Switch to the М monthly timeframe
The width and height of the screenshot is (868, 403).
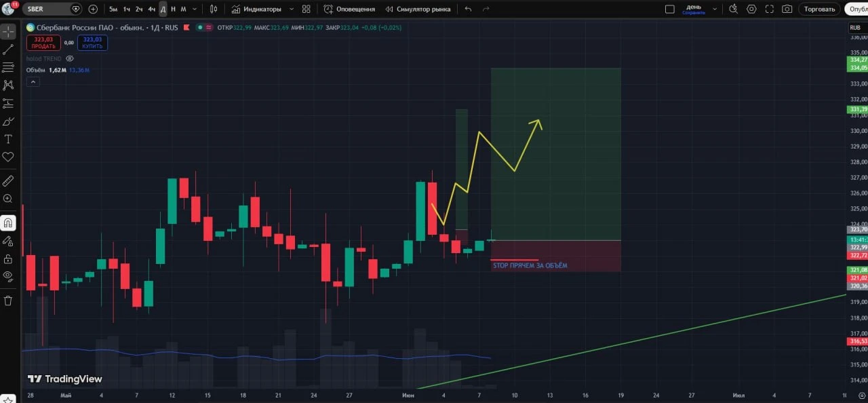183,9
